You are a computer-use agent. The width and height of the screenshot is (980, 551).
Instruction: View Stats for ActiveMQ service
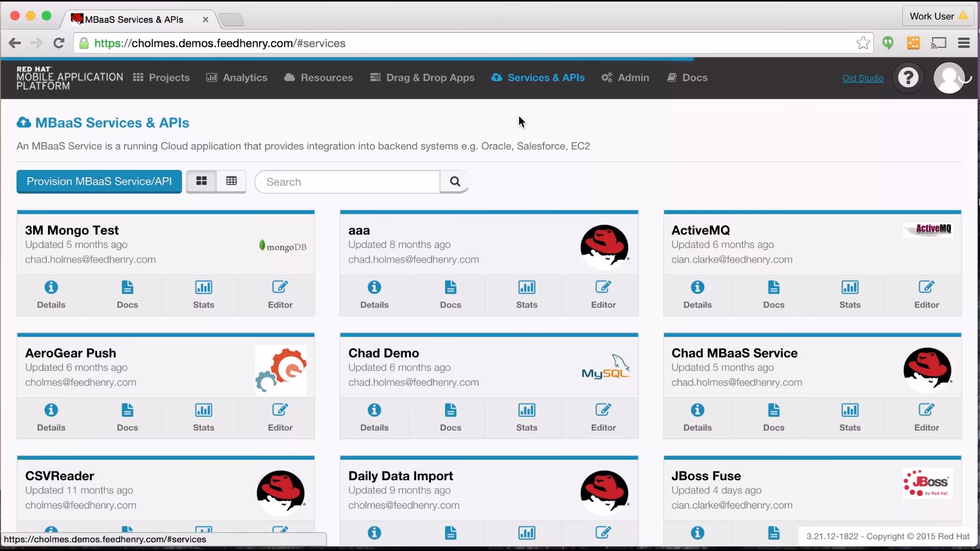pyautogui.click(x=850, y=295)
